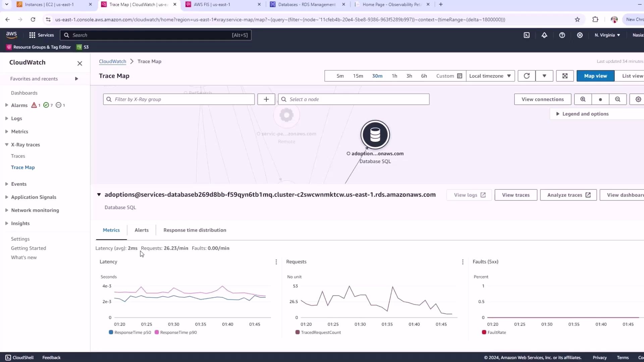Click the View traces button

516,195
